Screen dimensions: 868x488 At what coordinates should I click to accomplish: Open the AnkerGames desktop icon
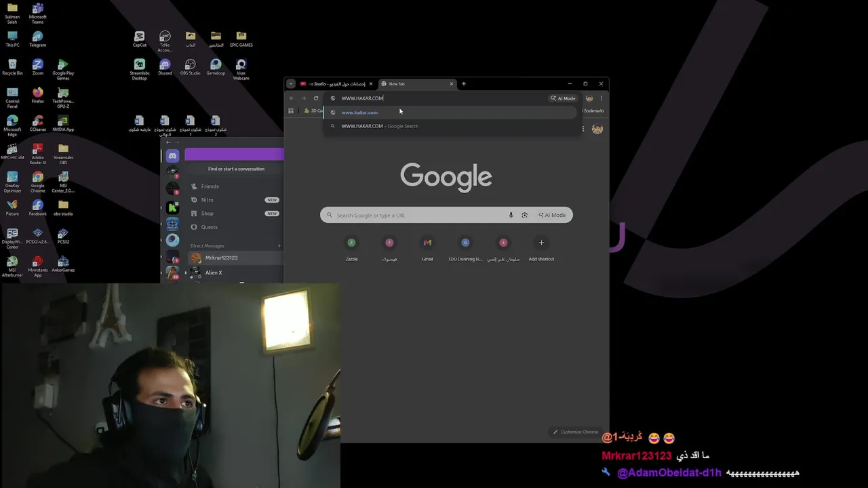tap(63, 264)
